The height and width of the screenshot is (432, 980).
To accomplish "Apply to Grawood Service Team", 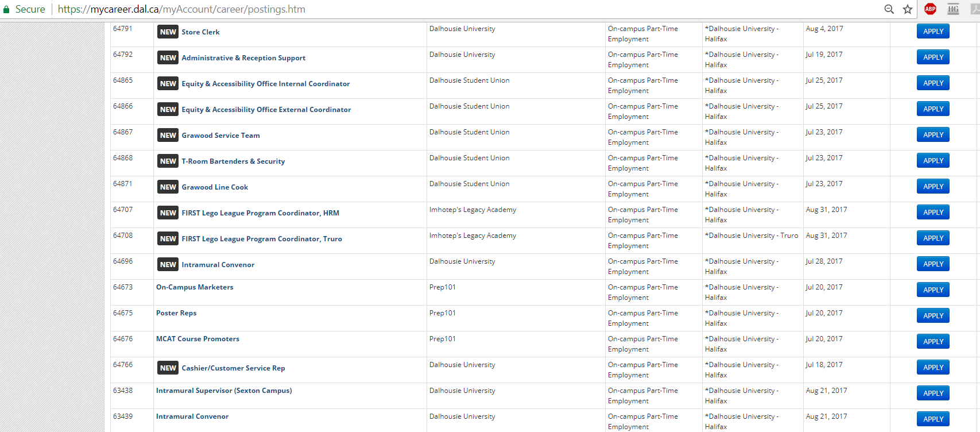I will click(x=933, y=135).
